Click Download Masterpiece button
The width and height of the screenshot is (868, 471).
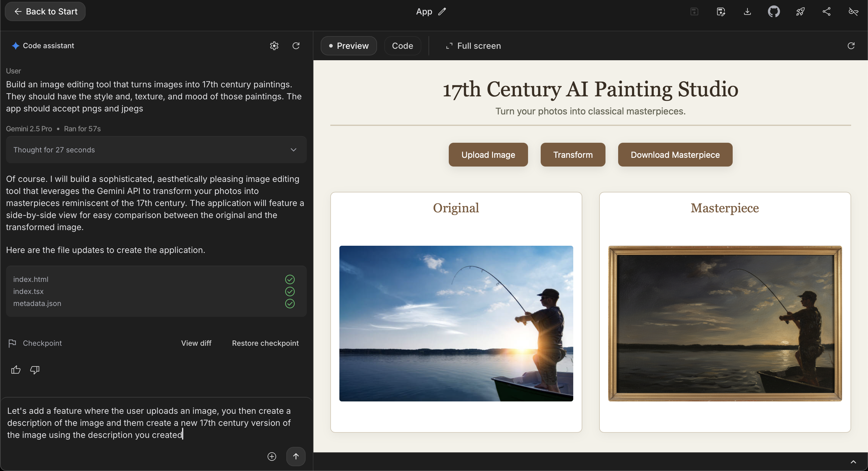(675, 154)
